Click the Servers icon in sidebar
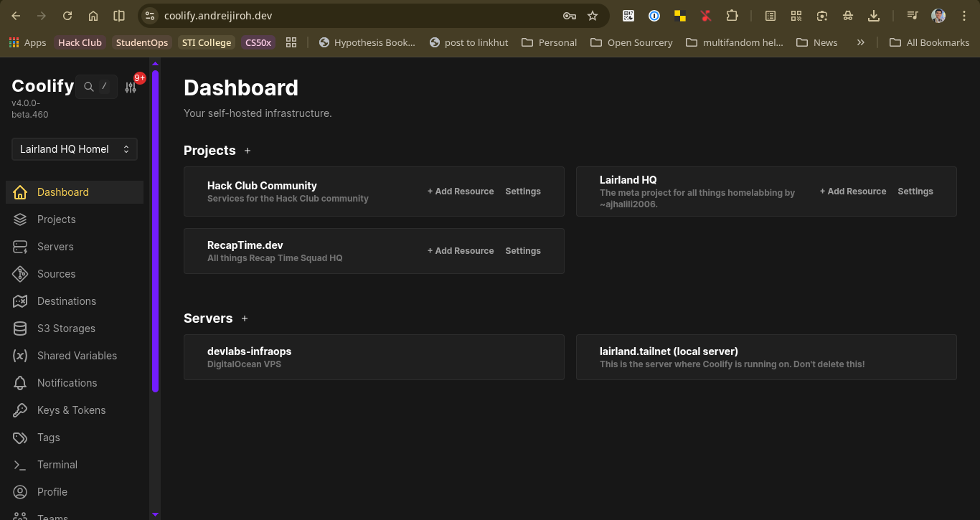The height and width of the screenshot is (520, 980). [x=20, y=247]
